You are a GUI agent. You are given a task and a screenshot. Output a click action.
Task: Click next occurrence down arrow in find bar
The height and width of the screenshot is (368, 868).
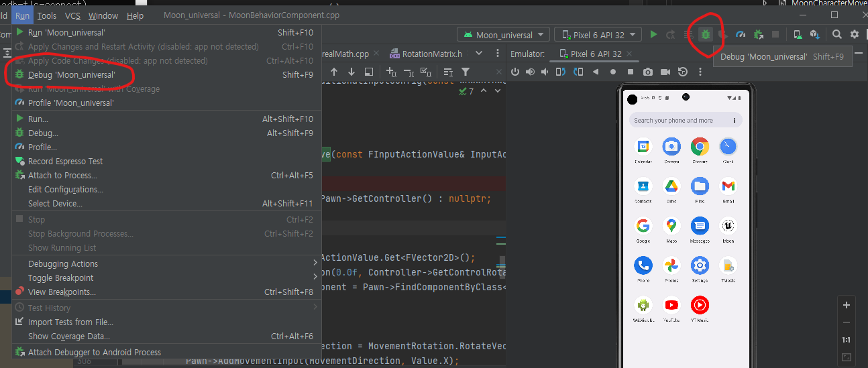click(x=351, y=72)
